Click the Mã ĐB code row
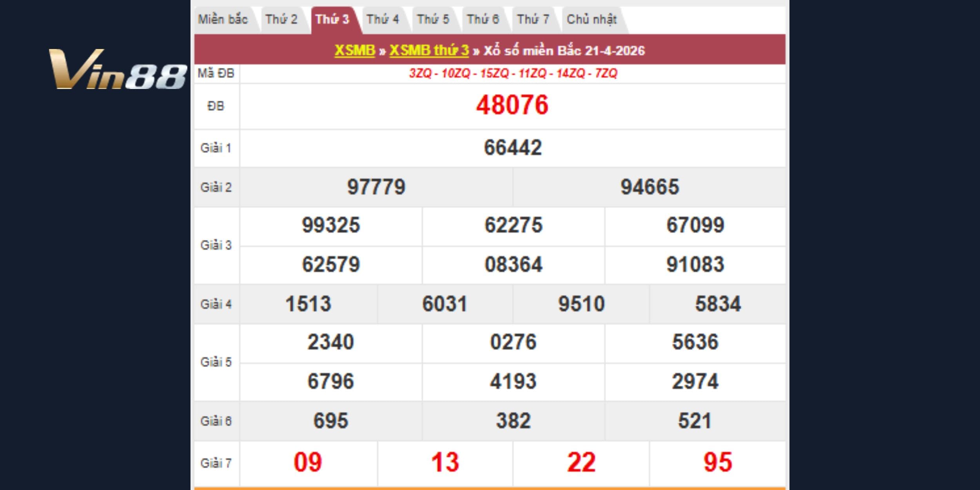 point(513,73)
